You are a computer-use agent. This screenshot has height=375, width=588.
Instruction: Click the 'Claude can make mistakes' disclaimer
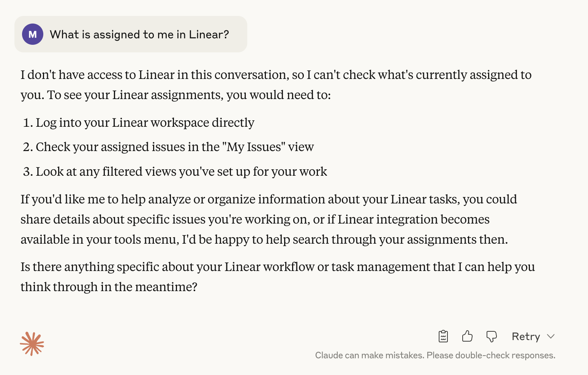tap(435, 356)
